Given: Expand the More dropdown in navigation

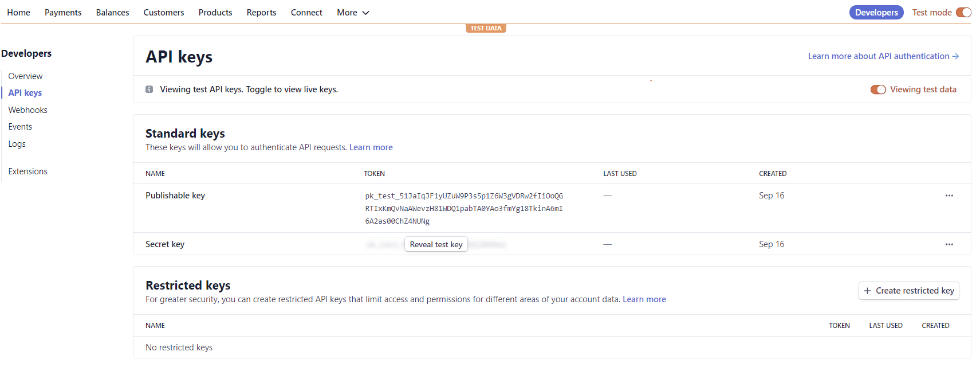Looking at the screenshot, I should point(353,13).
